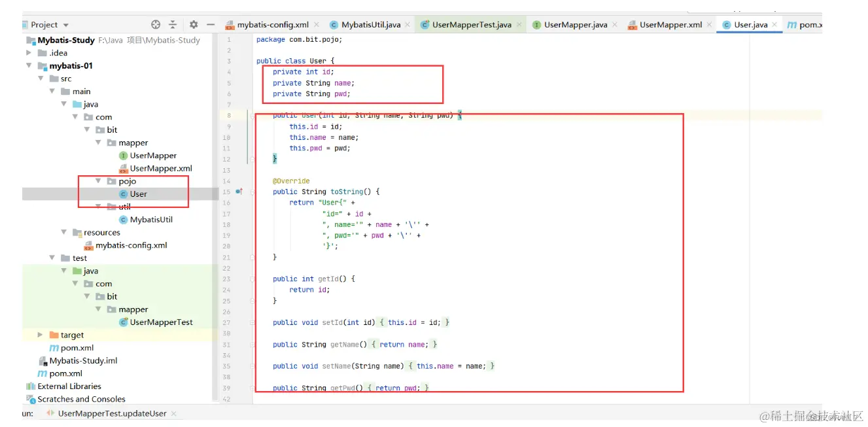The image size is (868, 427).
Task: Click the collapsed setId body '{ this.id = id; }'
Action: 414,322
